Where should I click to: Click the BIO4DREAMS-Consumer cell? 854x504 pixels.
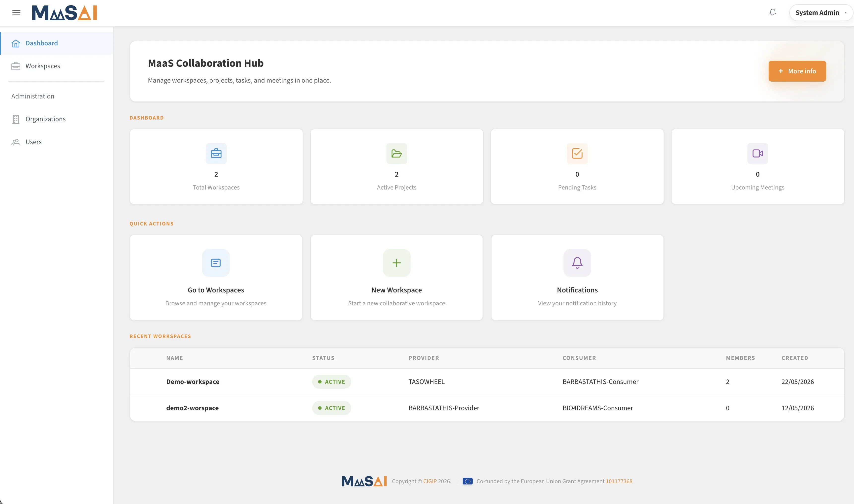coord(597,408)
